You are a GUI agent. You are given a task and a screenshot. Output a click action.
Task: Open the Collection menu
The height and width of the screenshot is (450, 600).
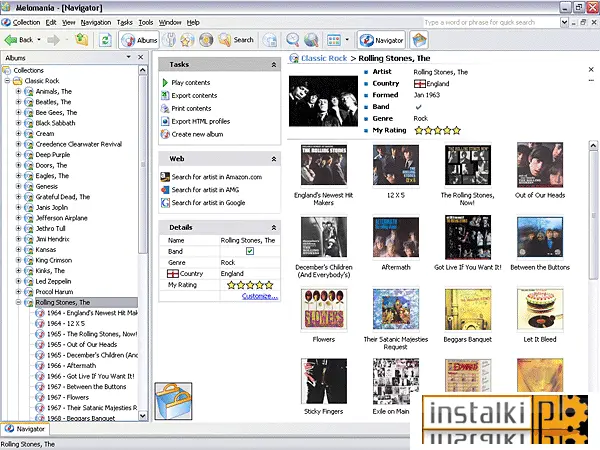click(26, 23)
